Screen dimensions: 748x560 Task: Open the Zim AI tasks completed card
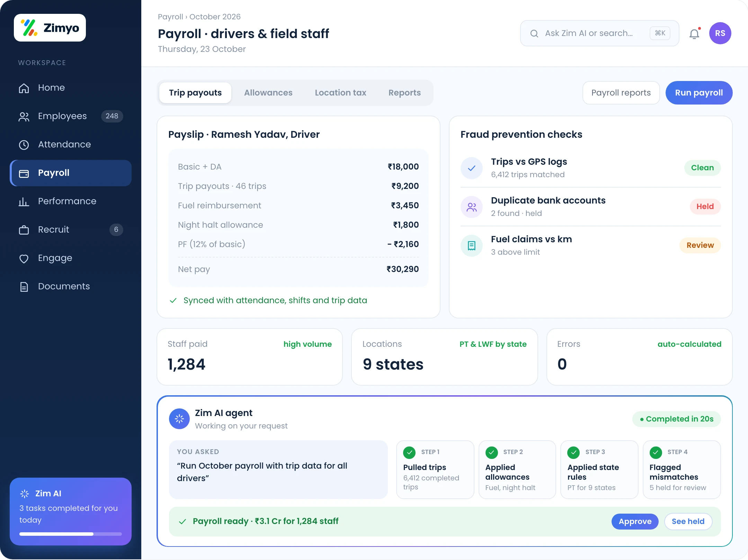[x=71, y=512]
